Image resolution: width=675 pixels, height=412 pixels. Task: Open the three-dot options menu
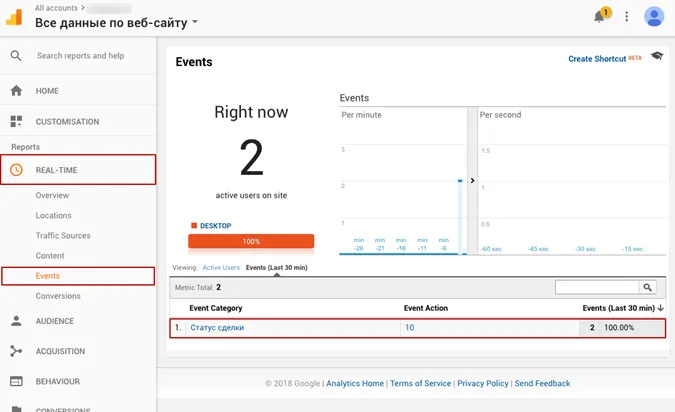pos(626,16)
